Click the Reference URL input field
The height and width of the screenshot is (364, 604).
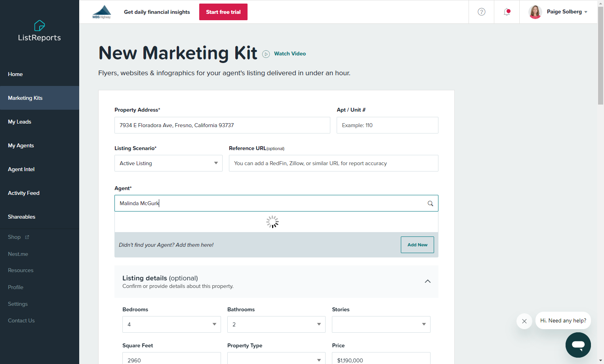(333, 163)
